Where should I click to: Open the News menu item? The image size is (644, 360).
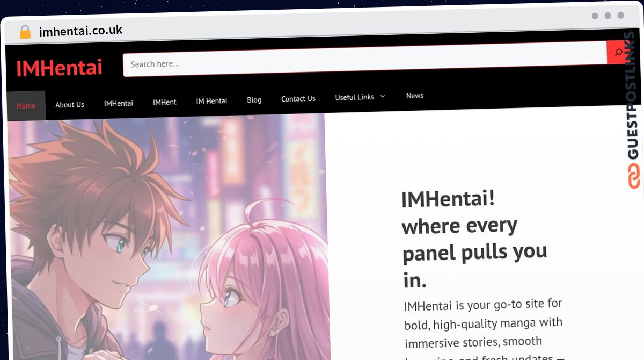[x=415, y=96]
